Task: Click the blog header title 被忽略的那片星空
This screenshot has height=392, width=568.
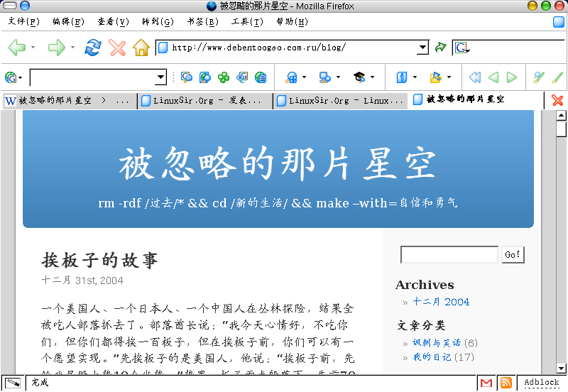Action: pos(278,164)
